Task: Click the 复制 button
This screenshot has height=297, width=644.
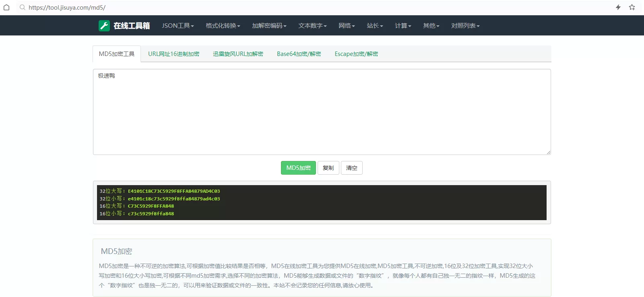Action: (x=328, y=168)
